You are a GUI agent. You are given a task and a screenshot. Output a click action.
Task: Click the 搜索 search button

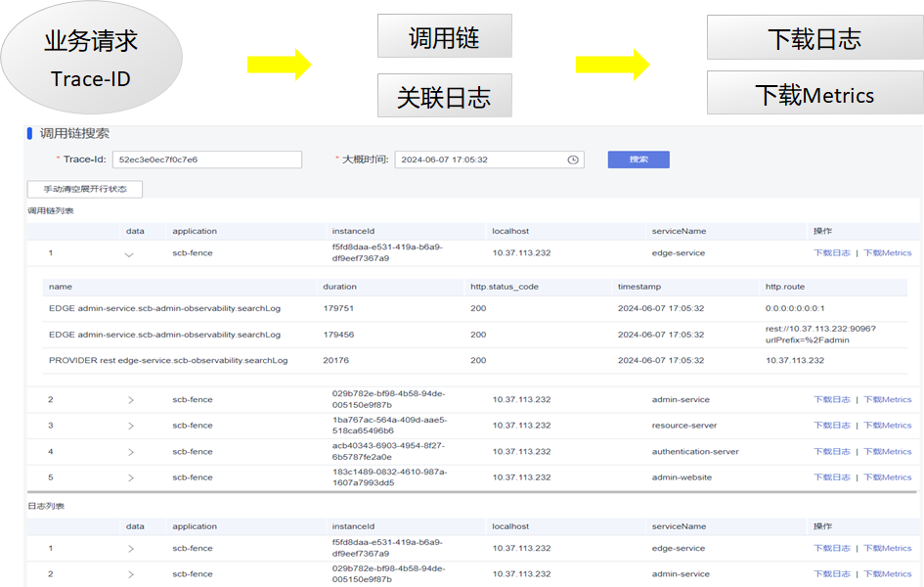[638, 158]
